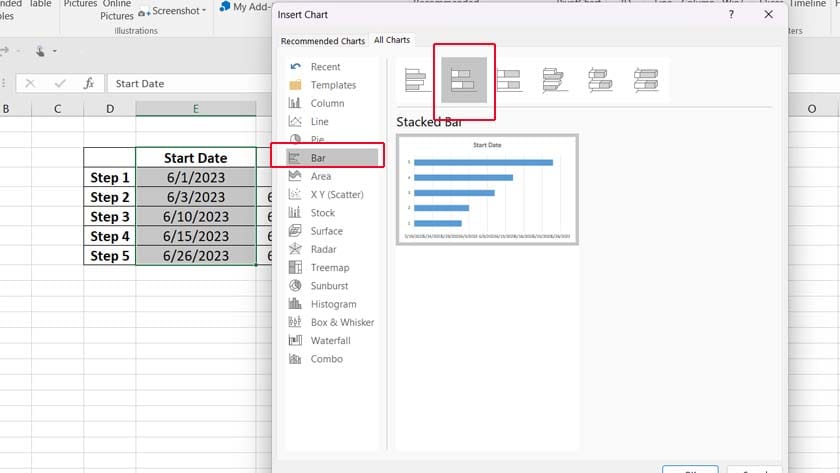Open the touch mode dropdown in quick access

coord(54,51)
